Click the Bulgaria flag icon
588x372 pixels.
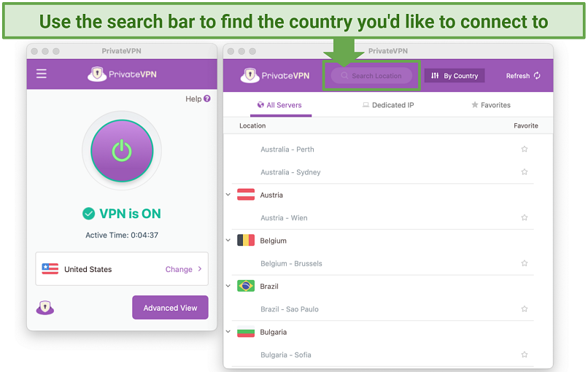click(x=246, y=332)
